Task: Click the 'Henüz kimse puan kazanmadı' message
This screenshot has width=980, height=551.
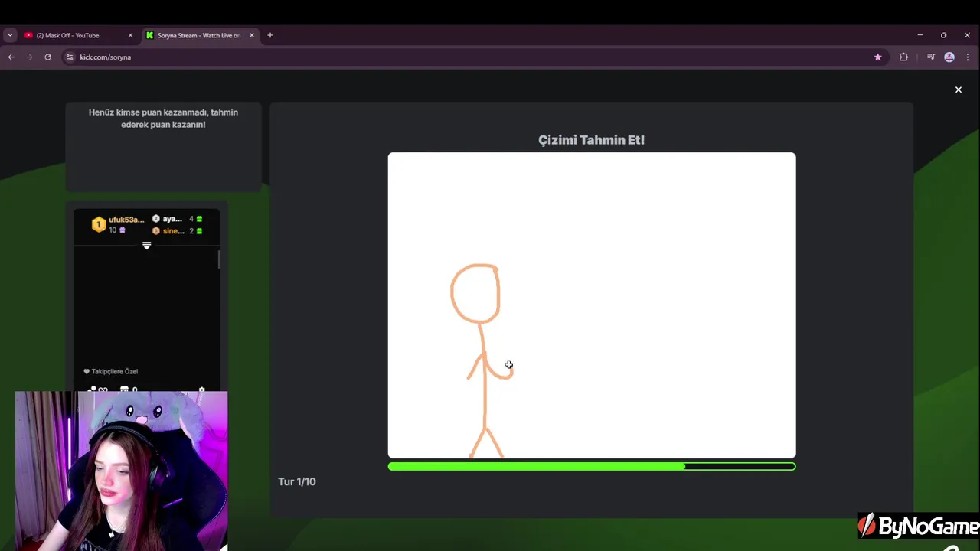Action: (163, 118)
